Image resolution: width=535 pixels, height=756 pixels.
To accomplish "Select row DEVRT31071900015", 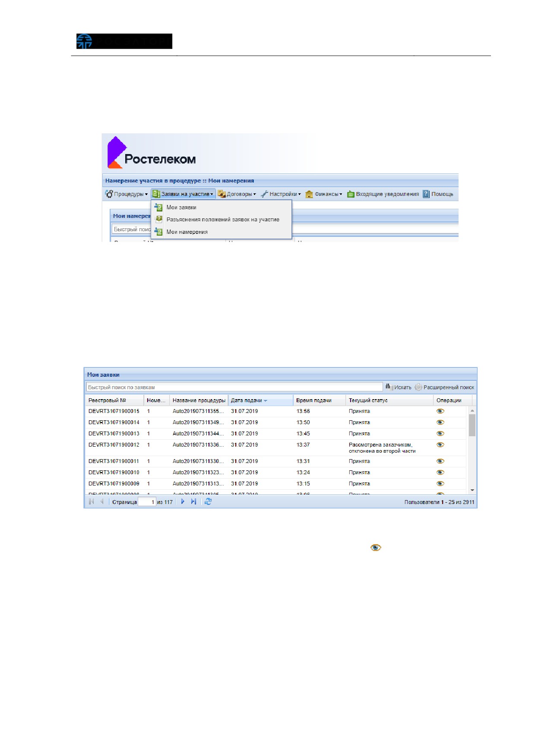I will pyautogui.click(x=276, y=411).
